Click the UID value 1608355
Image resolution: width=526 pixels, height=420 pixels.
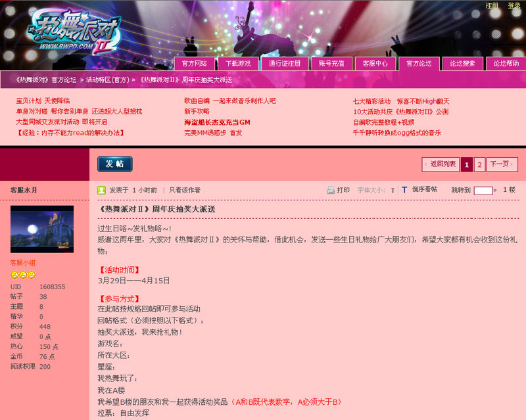point(53,287)
